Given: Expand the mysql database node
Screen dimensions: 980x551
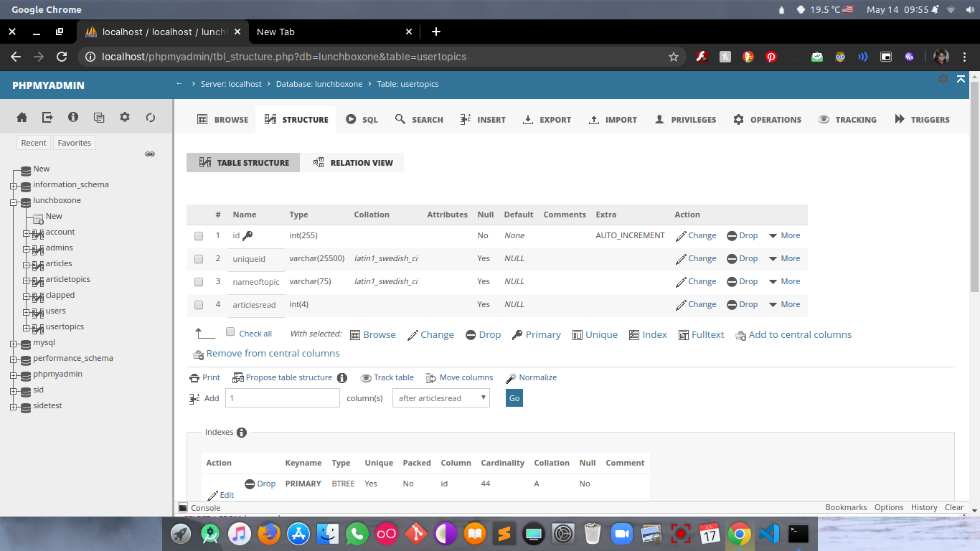Looking at the screenshot, I should pyautogui.click(x=13, y=343).
